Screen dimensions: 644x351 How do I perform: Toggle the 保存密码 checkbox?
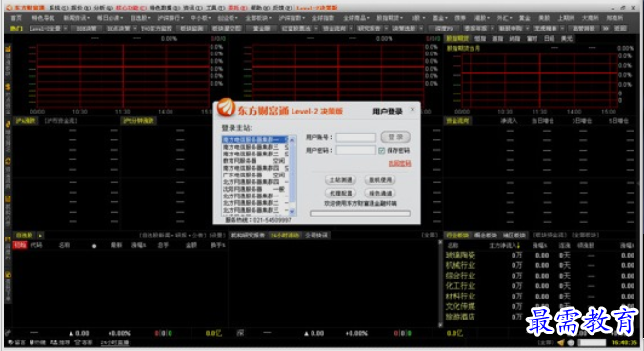382,151
